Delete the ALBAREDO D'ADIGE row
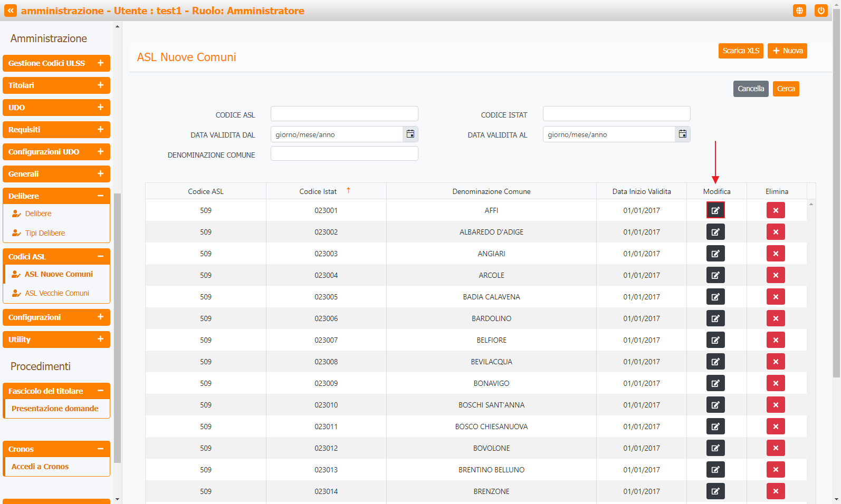The image size is (841, 504). click(x=775, y=232)
